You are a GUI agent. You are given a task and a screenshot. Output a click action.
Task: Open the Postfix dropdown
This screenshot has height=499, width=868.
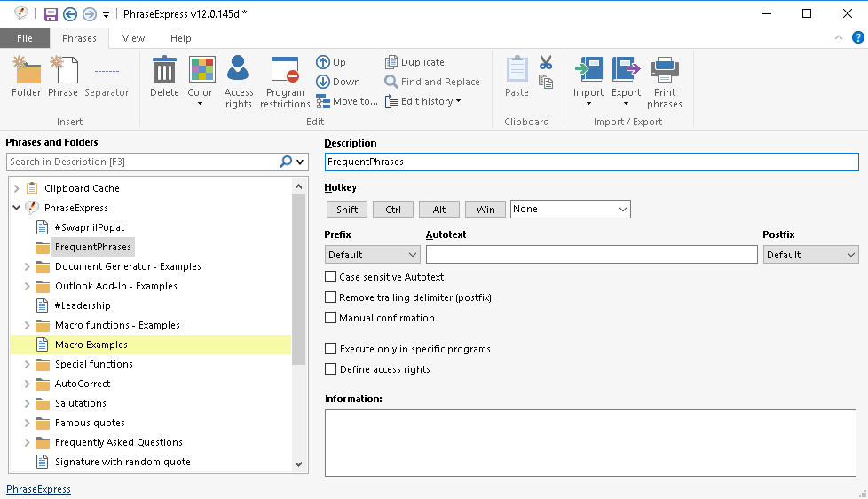point(810,255)
